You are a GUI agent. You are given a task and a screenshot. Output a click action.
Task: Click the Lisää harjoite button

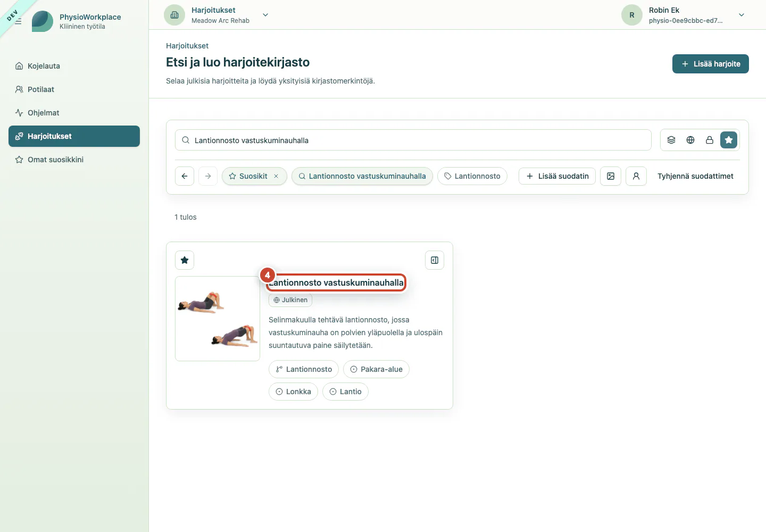(x=711, y=64)
